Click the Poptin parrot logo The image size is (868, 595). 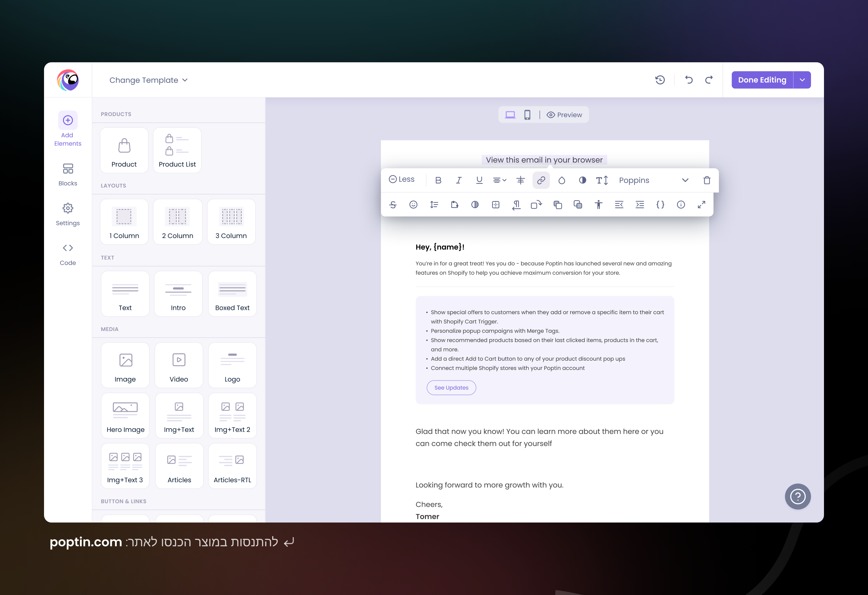tap(68, 80)
